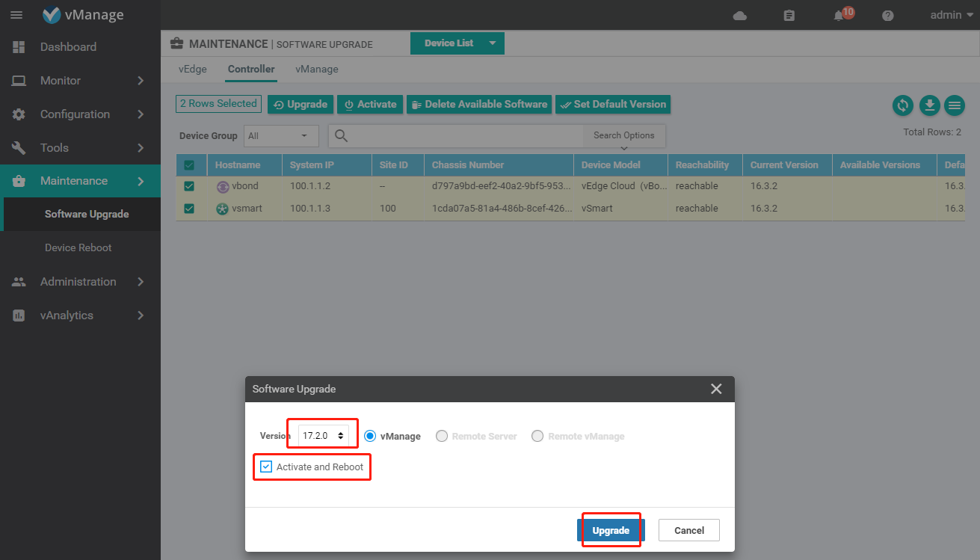
Task: Select the Remote vManage radio button
Action: click(x=537, y=436)
